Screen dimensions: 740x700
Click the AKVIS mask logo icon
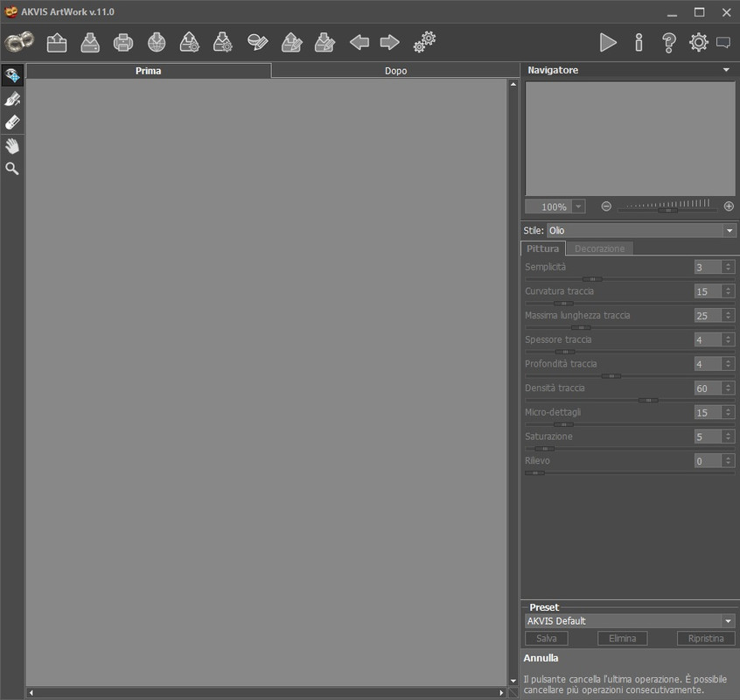point(19,42)
